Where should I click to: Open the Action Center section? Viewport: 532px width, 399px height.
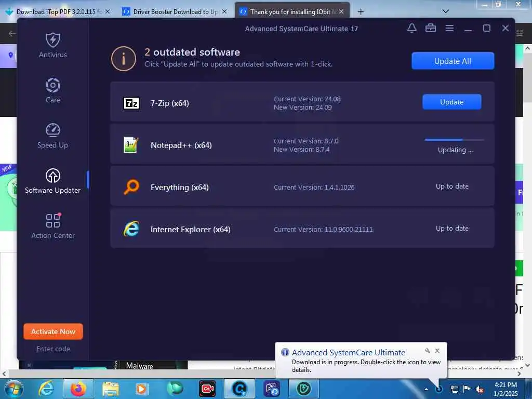tap(53, 226)
